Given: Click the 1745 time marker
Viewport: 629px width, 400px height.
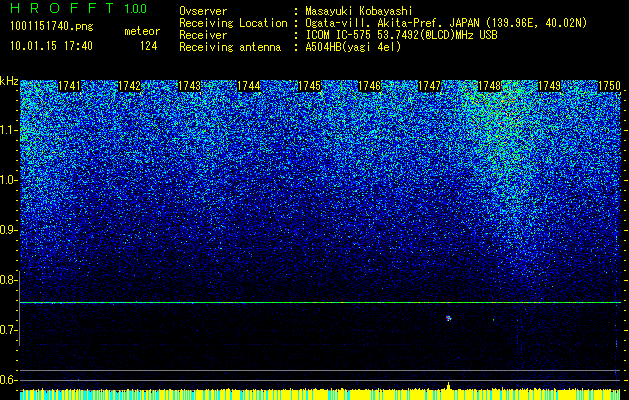Looking at the screenshot, I should [309, 86].
